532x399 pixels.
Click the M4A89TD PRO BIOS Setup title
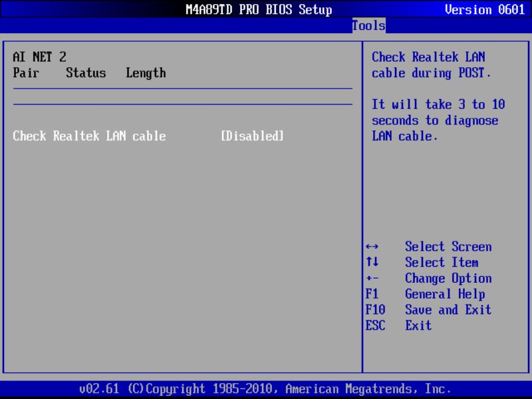click(258, 9)
